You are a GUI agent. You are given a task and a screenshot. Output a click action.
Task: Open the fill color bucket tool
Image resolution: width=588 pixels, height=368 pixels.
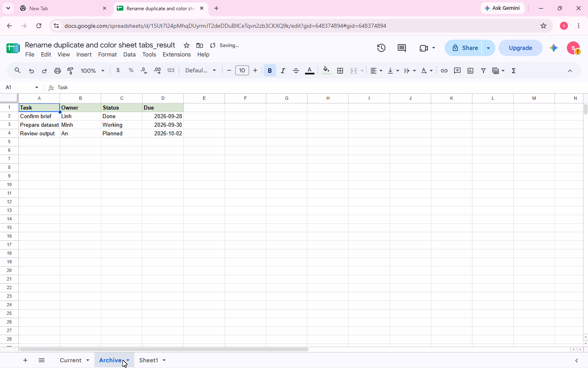(326, 71)
